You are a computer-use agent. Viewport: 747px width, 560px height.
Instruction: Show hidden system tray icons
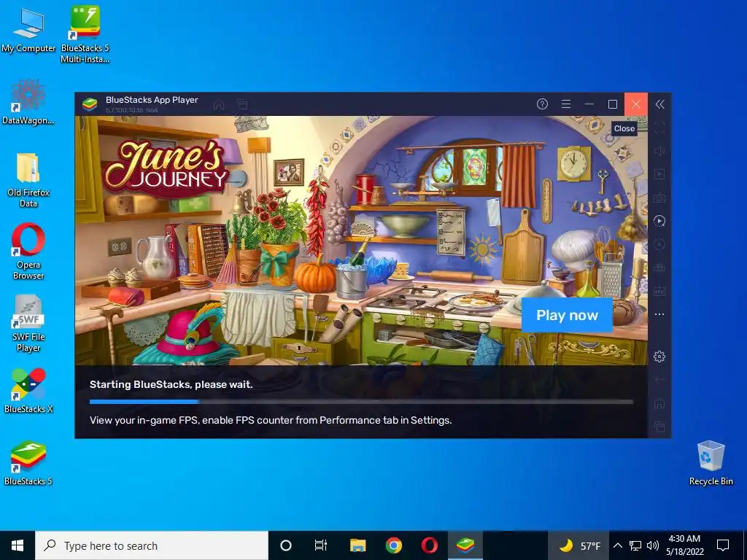pos(617,545)
